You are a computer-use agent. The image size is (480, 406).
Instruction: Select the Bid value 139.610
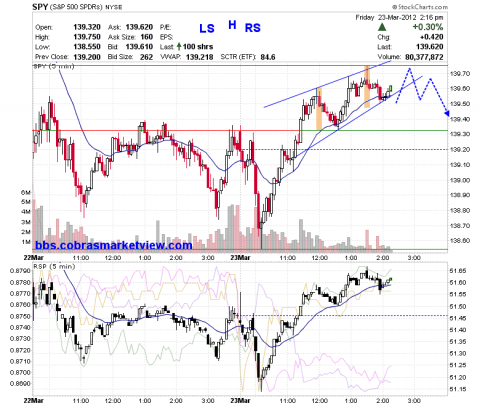pos(139,47)
